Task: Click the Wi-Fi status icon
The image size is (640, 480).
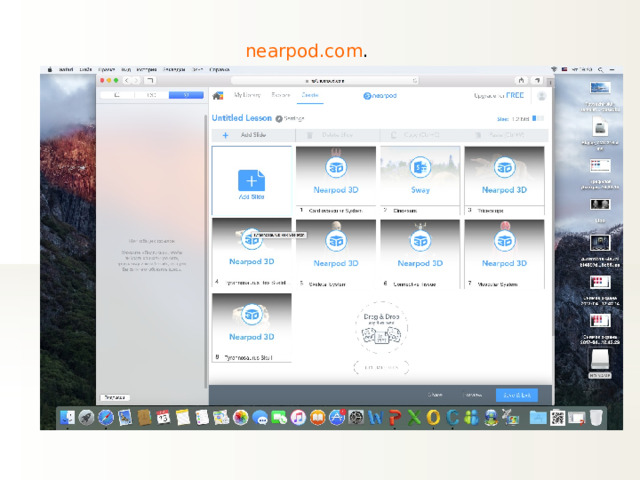Action: (554, 69)
